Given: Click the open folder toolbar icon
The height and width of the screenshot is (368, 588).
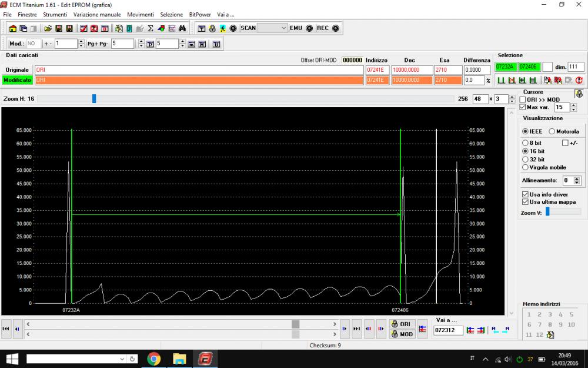Looking at the screenshot, I should (48, 28).
